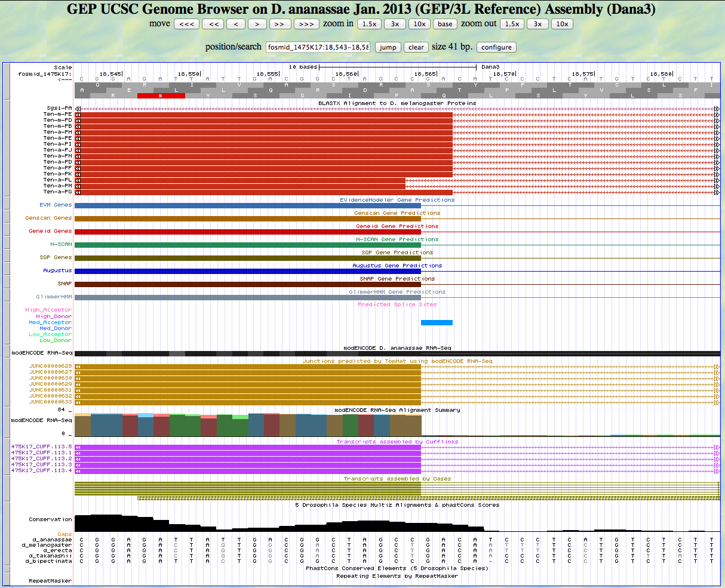
Task: Click the d_ananassae species label
Action: click(52, 540)
